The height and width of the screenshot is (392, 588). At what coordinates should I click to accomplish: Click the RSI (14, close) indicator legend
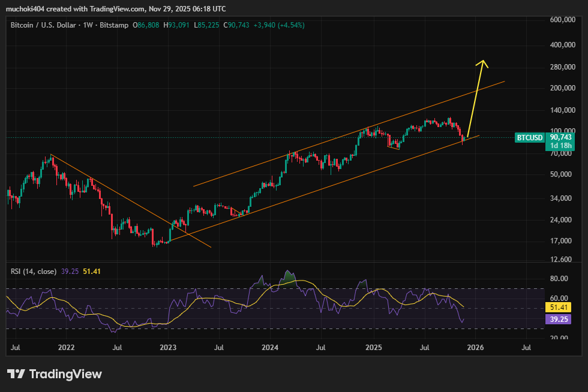click(x=34, y=272)
